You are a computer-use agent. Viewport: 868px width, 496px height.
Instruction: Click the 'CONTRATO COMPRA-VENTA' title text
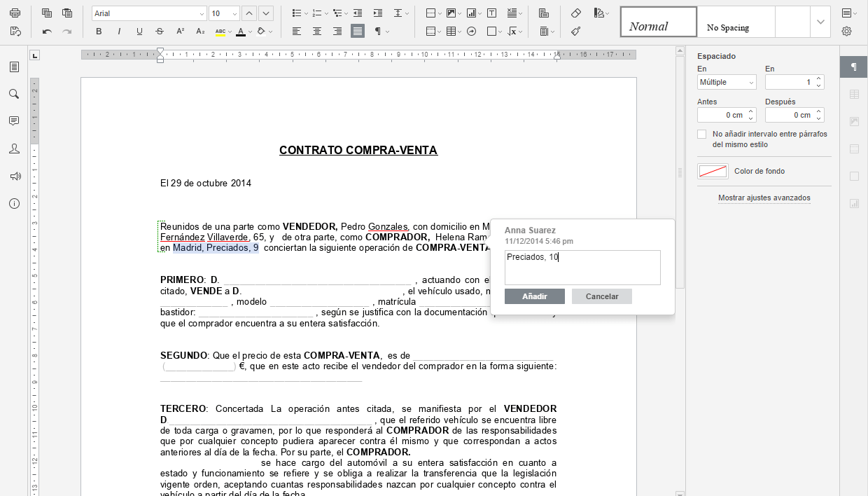pos(358,150)
